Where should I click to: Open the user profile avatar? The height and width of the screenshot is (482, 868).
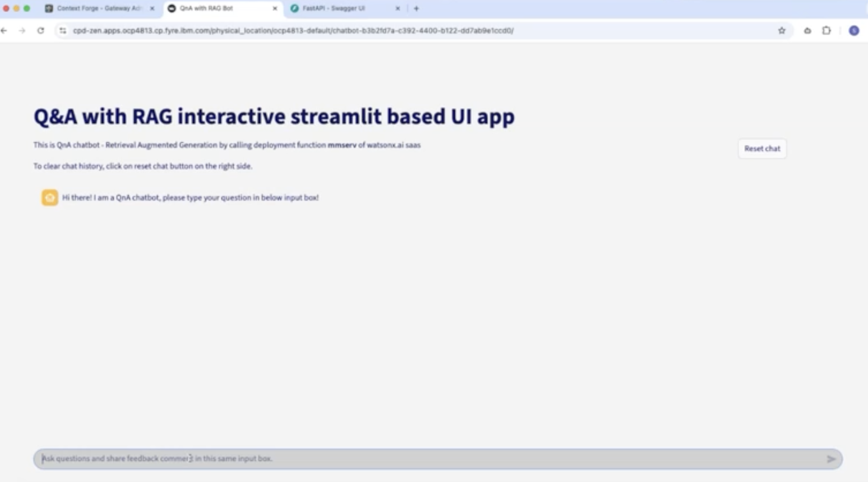point(854,31)
